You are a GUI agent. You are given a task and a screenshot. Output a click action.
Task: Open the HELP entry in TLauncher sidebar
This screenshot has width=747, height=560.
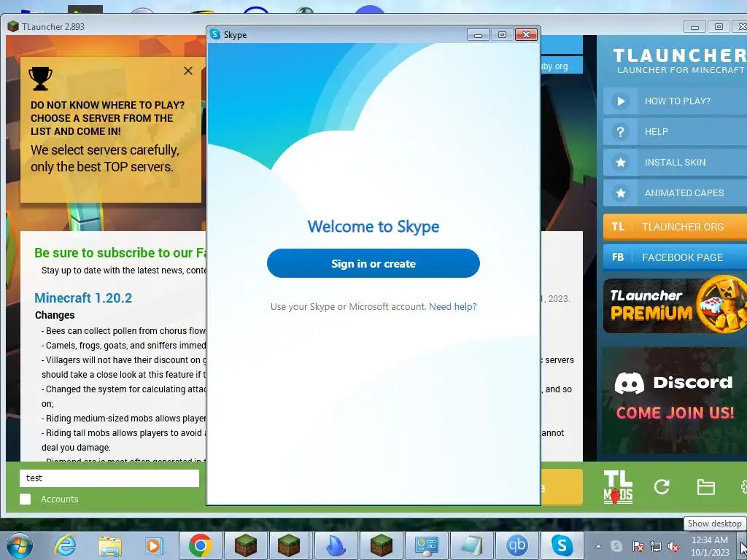tap(675, 131)
